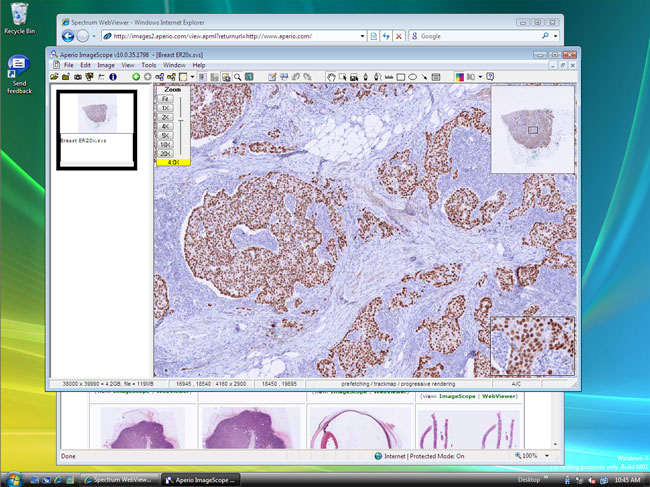Switch to Spectrum WebViewer taskbar button
The height and width of the screenshot is (487, 650).
pos(119,480)
